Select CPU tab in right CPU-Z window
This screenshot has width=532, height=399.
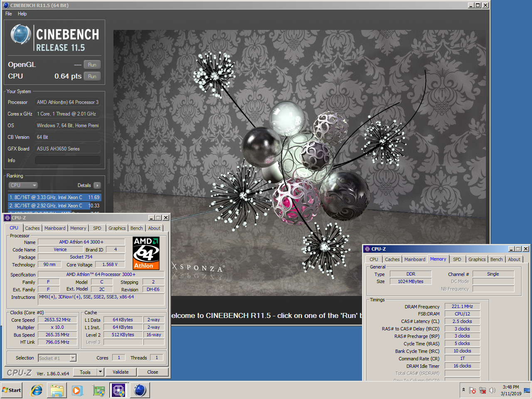374,259
